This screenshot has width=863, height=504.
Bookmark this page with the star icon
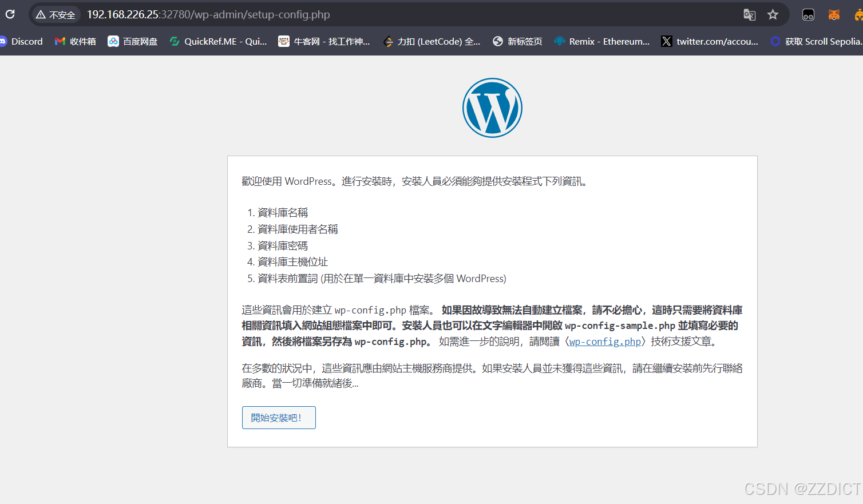click(773, 15)
